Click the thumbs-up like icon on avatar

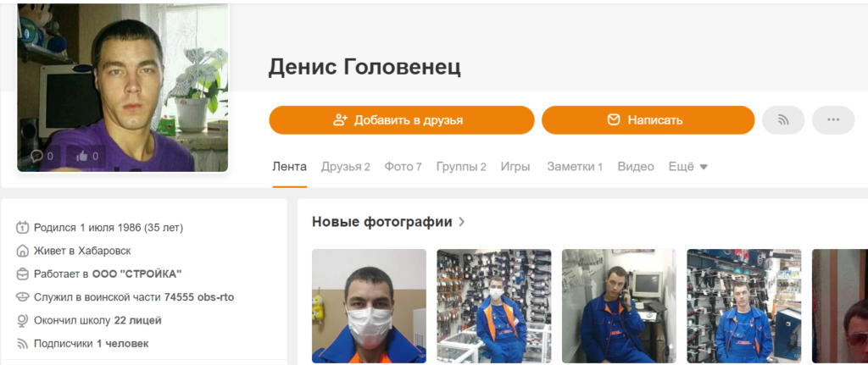pyautogui.click(x=82, y=156)
